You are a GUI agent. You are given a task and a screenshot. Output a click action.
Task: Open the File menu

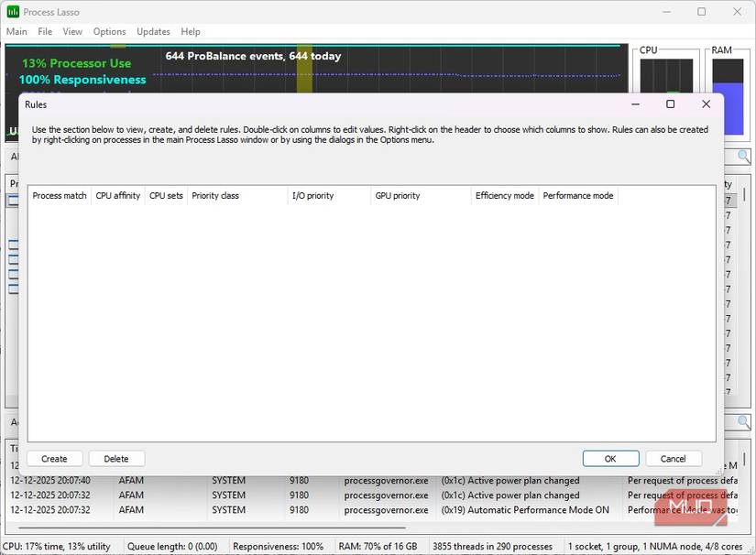(45, 32)
